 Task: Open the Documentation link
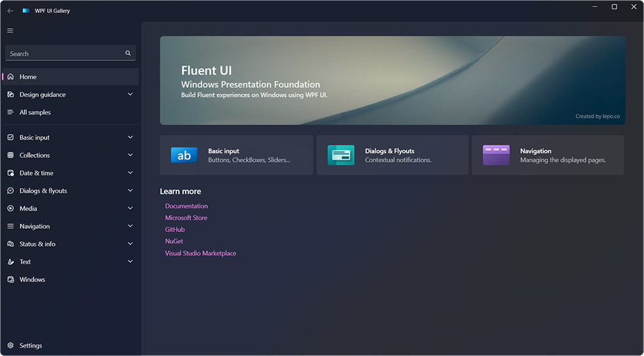coord(186,206)
